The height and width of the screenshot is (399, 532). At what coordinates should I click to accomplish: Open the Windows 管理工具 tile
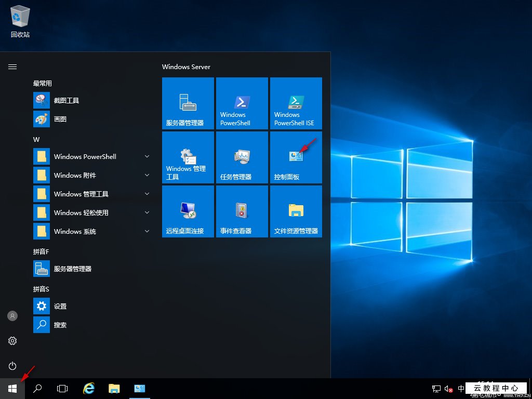tap(188, 157)
